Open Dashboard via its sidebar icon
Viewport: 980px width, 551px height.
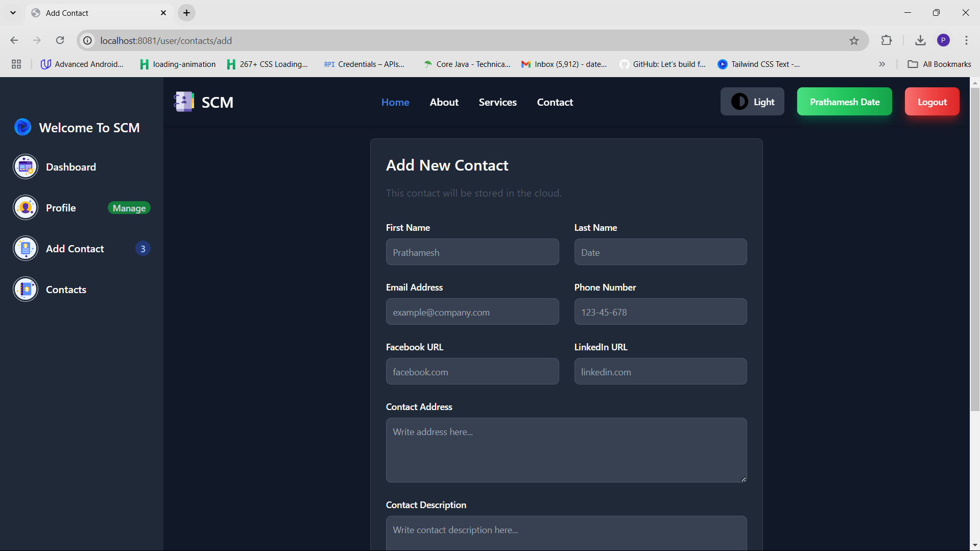[26, 166]
